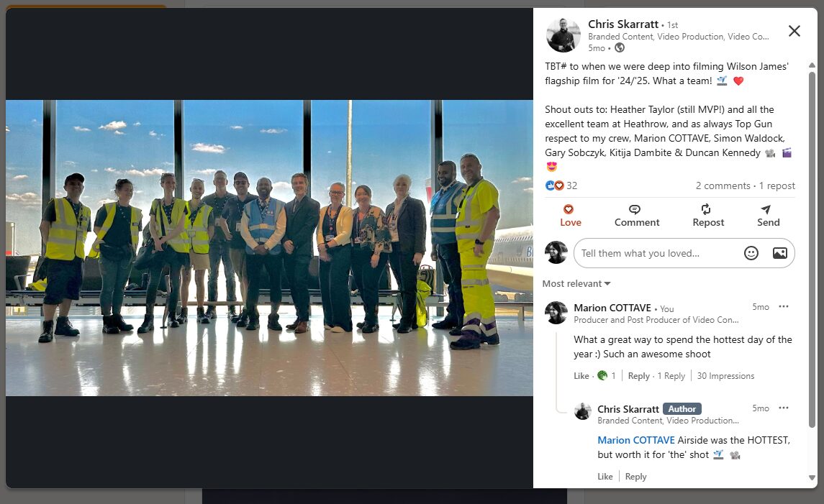
Task: Send this post to a connection
Action: [x=768, y=216]
